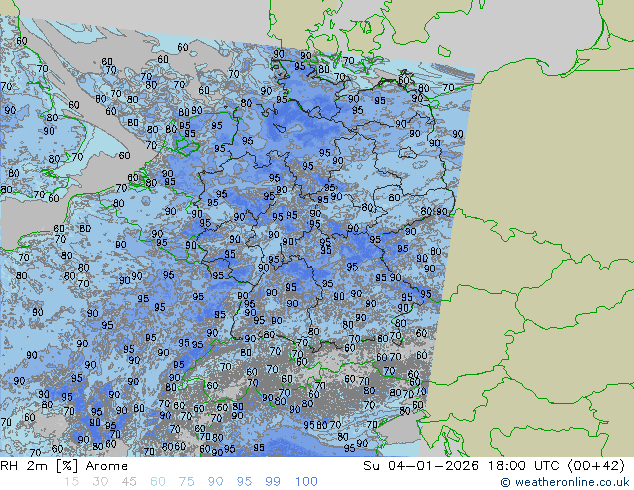
Task: Select the legend value 75 in the color scale
Action: (186, 482)
